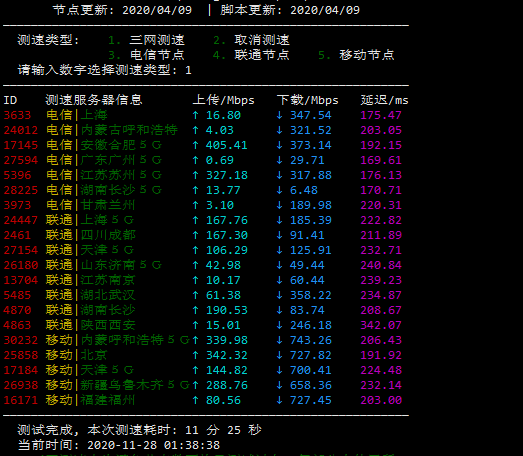Click the 移动|北京 server row
The width and height of the screenshot is (523, 456).
point(202,355)
